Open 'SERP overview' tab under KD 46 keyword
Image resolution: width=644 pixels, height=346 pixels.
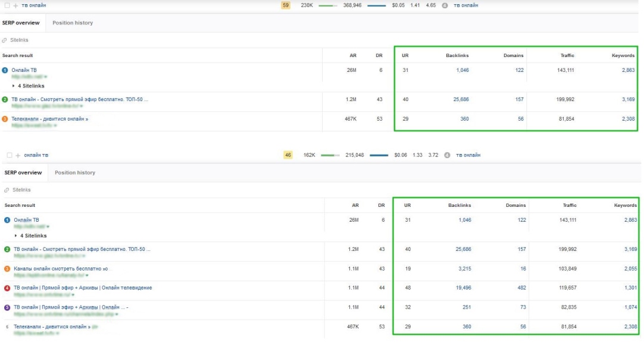(23, 173)
